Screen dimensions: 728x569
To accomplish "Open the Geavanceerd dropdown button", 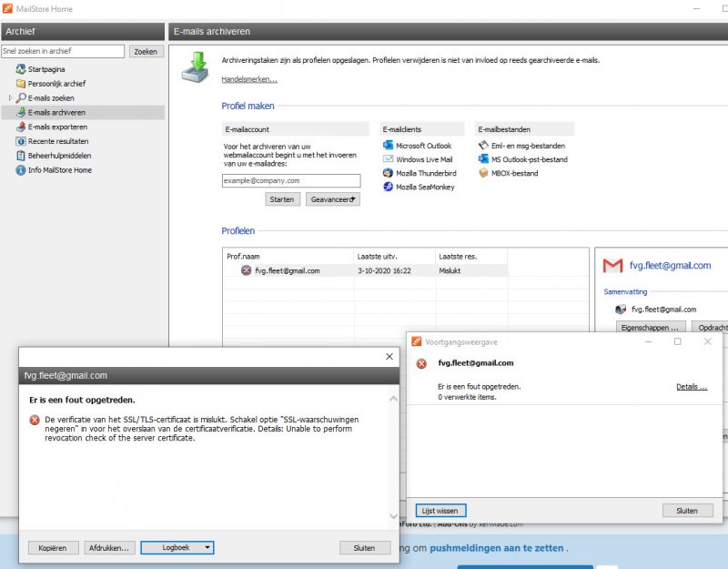I will pos(332,199).
